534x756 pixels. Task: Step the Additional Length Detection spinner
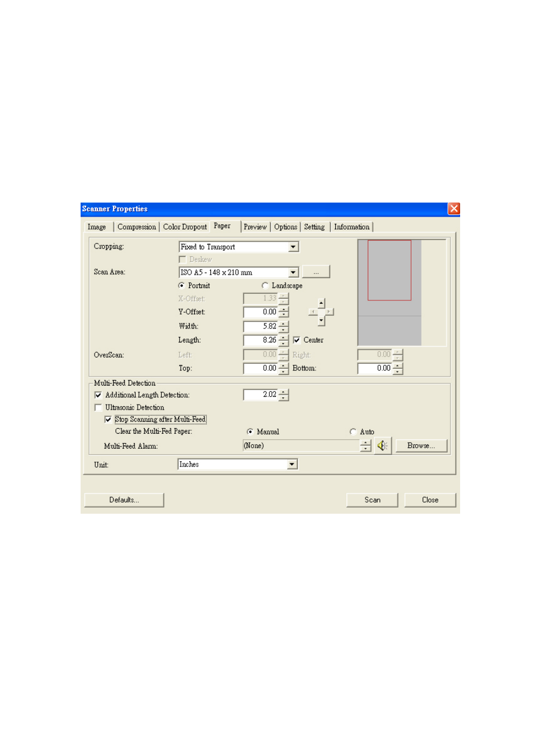[284, 395]
